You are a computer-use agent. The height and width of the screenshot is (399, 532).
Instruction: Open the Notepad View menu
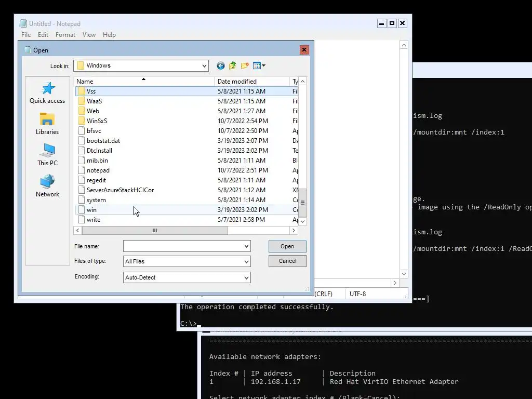click(89, 35)
